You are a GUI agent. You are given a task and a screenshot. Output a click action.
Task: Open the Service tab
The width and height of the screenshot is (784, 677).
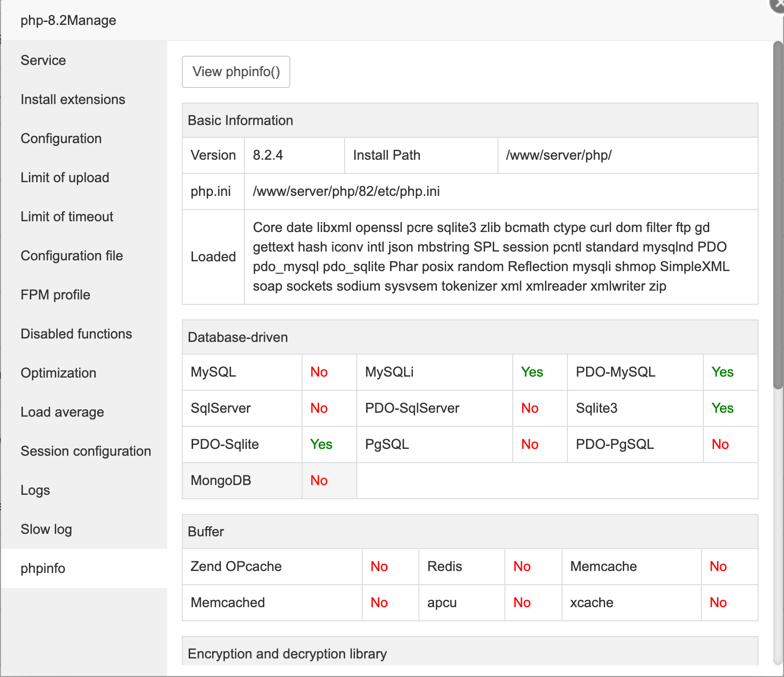[x=44, y=60]
